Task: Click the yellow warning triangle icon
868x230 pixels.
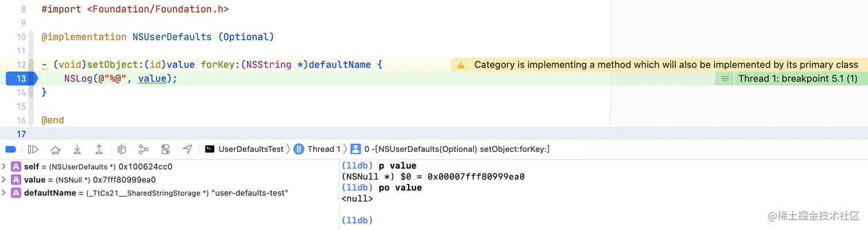Action: 460,65
